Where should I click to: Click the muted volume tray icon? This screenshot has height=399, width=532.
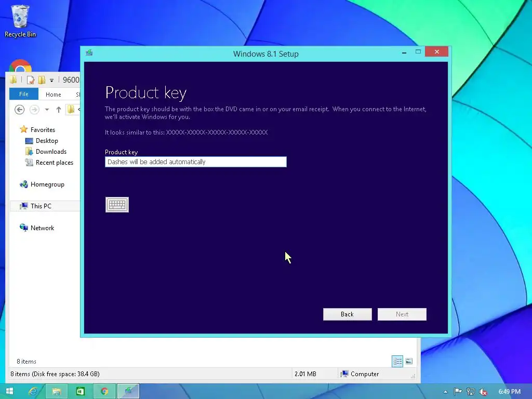[483, 392]
